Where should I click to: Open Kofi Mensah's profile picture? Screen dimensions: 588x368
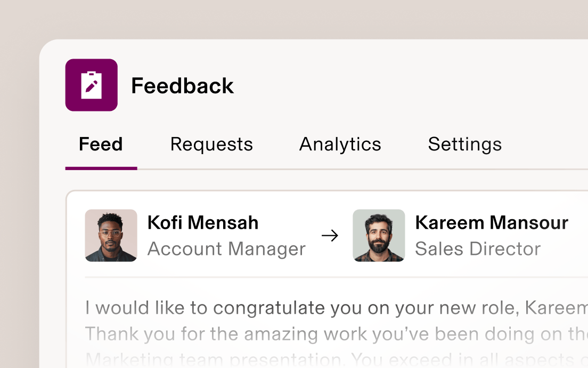(111, 236)
